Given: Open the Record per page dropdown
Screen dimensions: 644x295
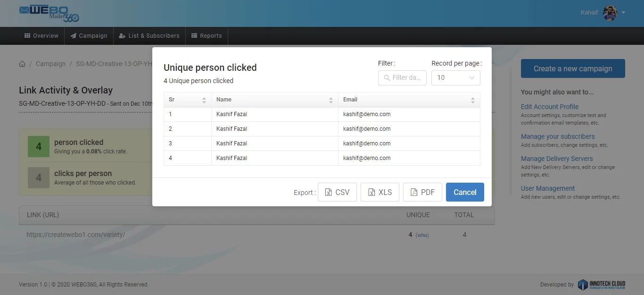Looking at the screenshot, I should coord(455,78).
